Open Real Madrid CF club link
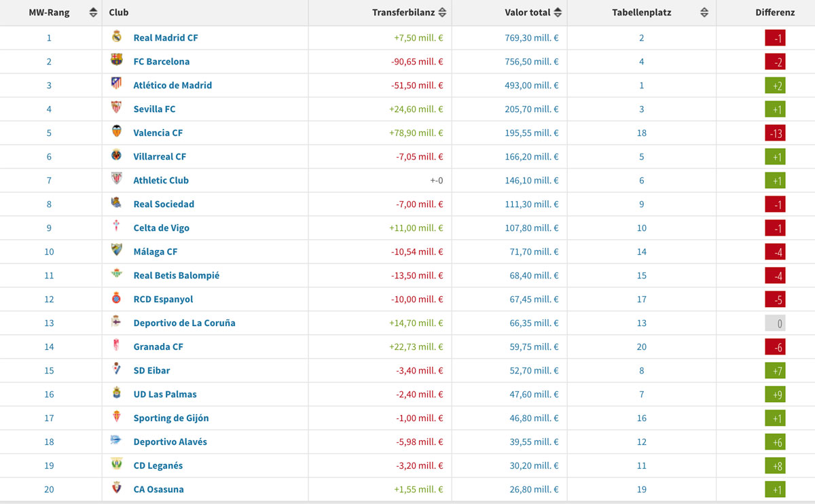The width and height of the screenshot is (815, 504). pos(166,37)
